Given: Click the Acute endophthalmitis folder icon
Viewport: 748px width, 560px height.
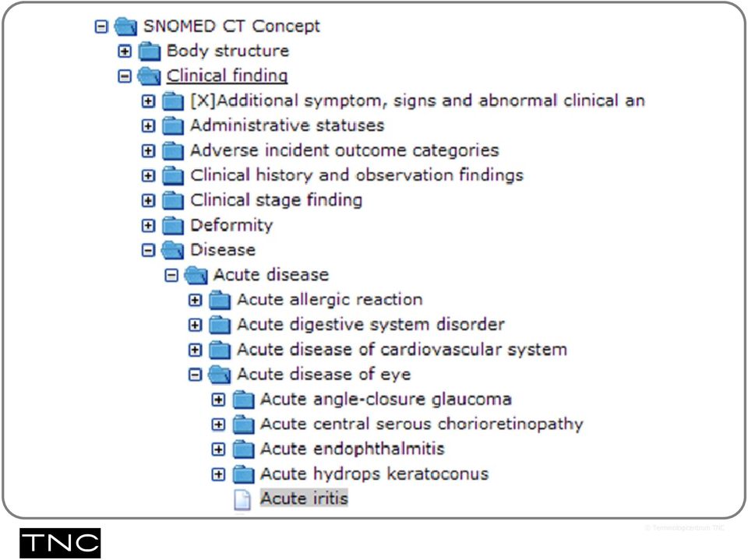Looking at the screenshot, I should click(243, 449).
